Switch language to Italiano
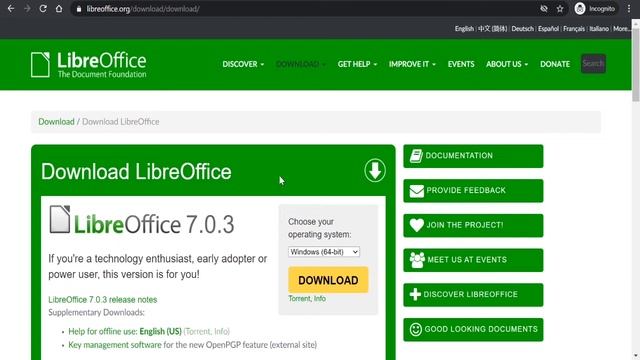 [x=599, y=29]
